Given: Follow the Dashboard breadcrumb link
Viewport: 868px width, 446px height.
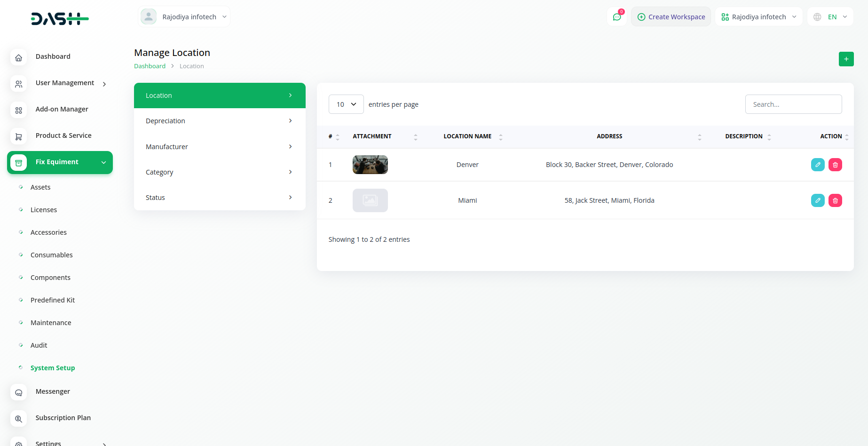Looking at the screenshot, I should click(x=150, y=66).
